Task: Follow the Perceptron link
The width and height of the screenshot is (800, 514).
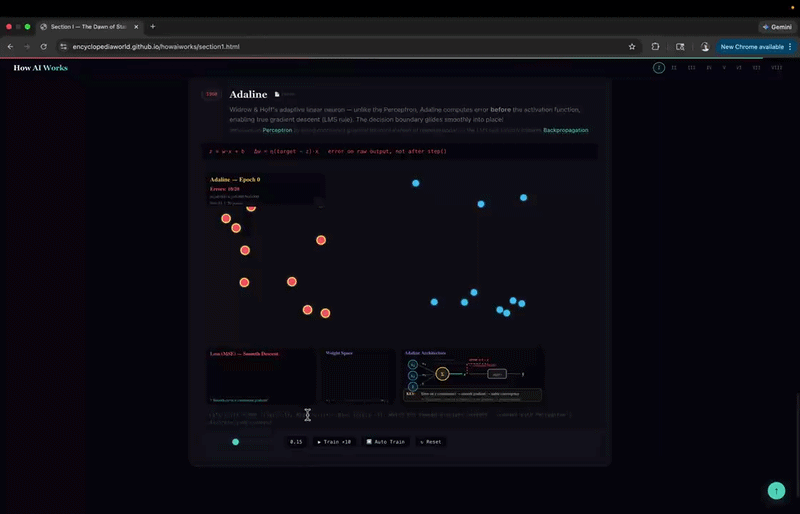Action: tap(277, 130)
